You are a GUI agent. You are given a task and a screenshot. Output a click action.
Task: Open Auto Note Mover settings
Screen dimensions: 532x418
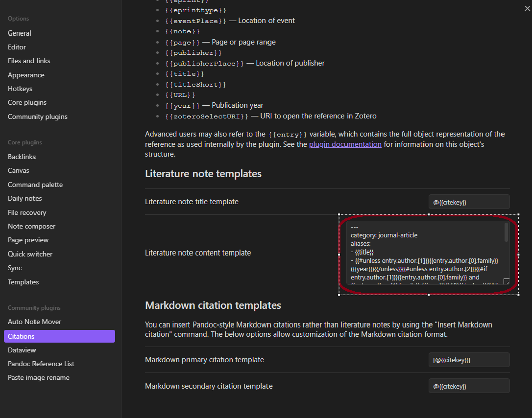pos(35,322)
